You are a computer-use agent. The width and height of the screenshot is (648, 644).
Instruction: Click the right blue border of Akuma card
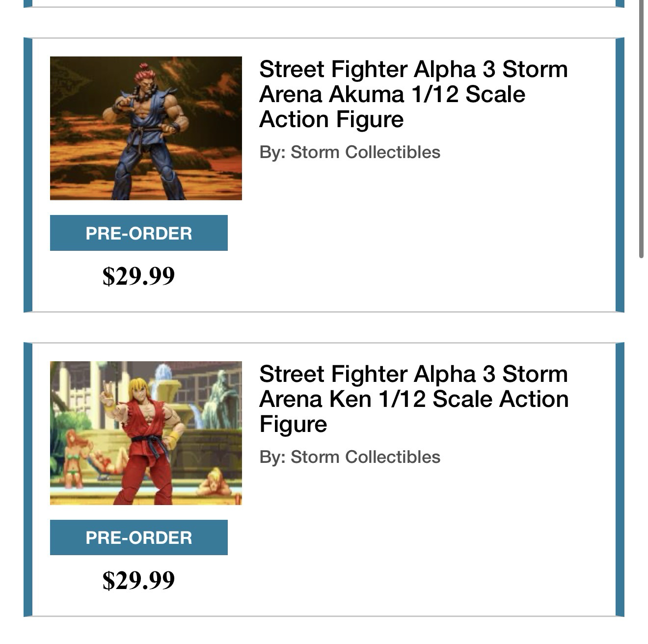click(620, 175)
